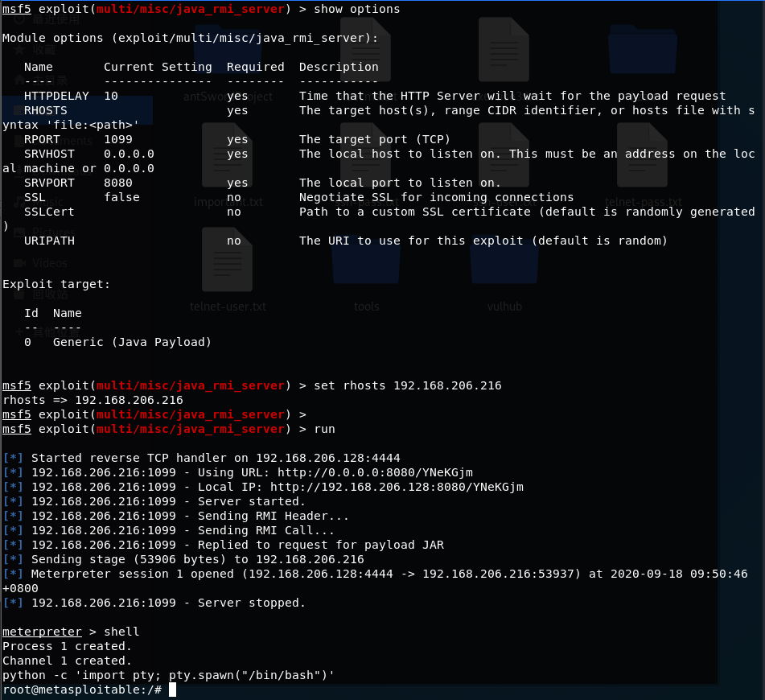Click the 'Module options' heading line
Viewport: 765px width, 700px height.
coord(191,38)
